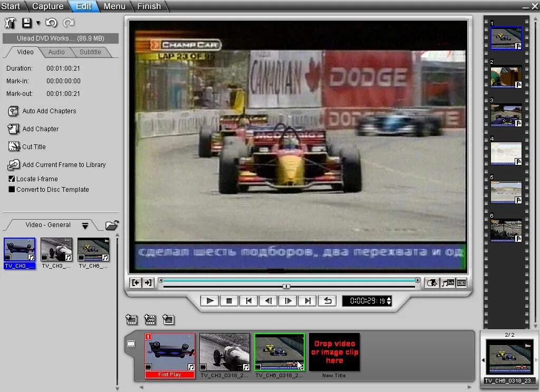Click the preview jog slider handle
The height and width of the screenshot is (392, 540).
[x=286, y=286]
